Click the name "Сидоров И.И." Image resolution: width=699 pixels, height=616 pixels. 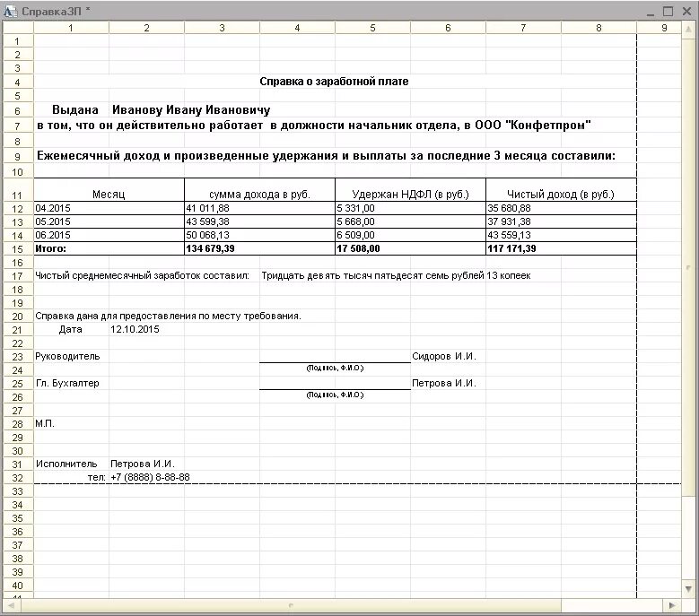coord(444,356)
